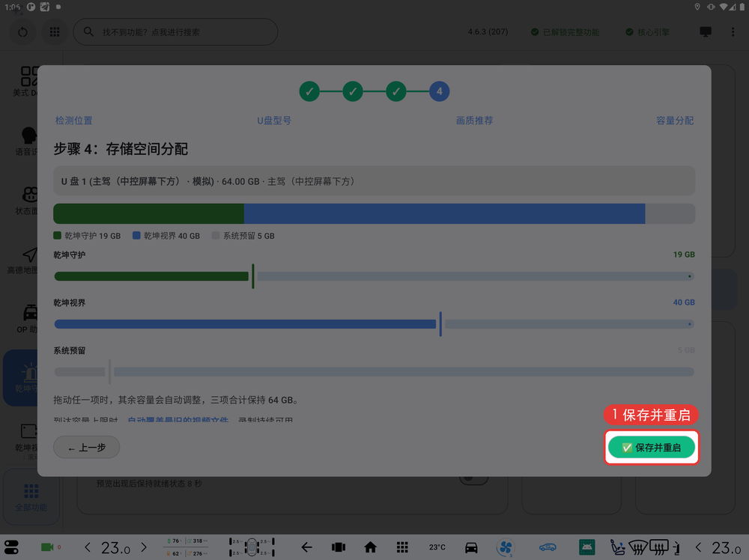Toggle the rear window defrost icon
This screenshot has height=560, width=749.
tap(659, 547)
